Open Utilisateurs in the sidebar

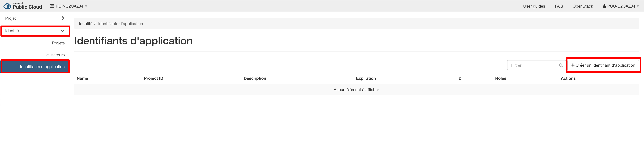click(x=55, y=55)
